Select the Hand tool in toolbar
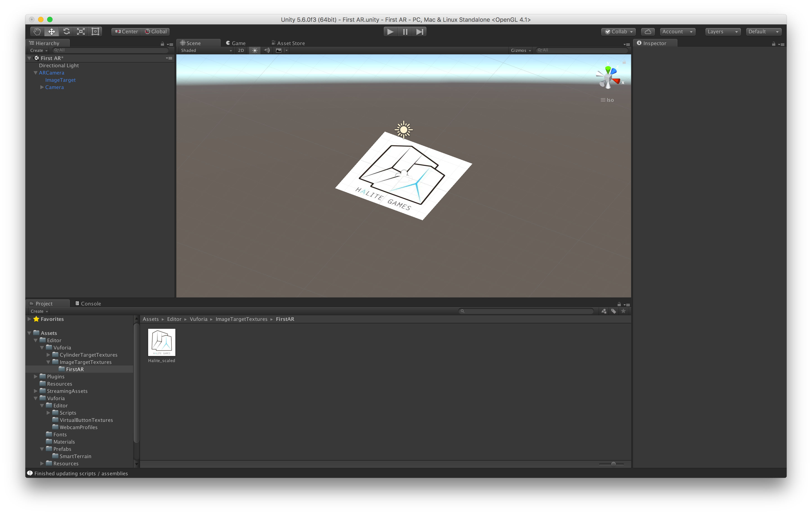 coord(37,32)
